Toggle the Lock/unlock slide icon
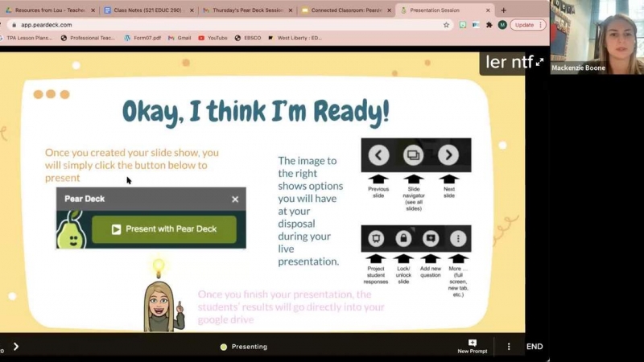 [x=403, y=239]
